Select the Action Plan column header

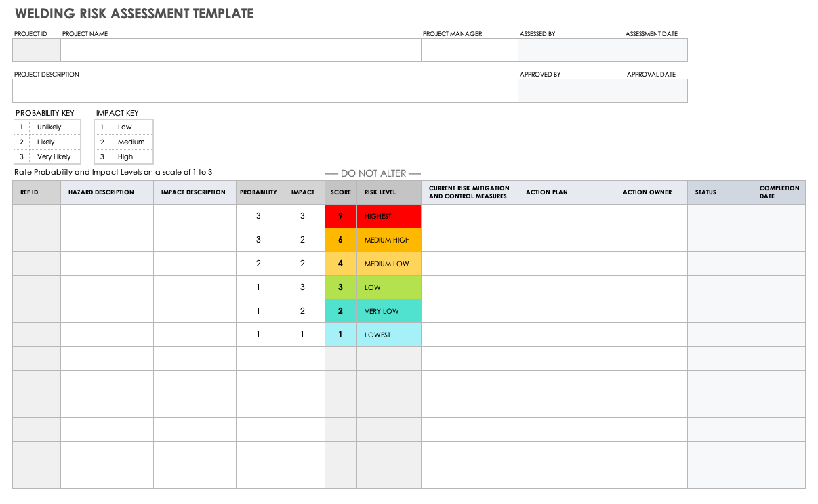coord(566,192)
